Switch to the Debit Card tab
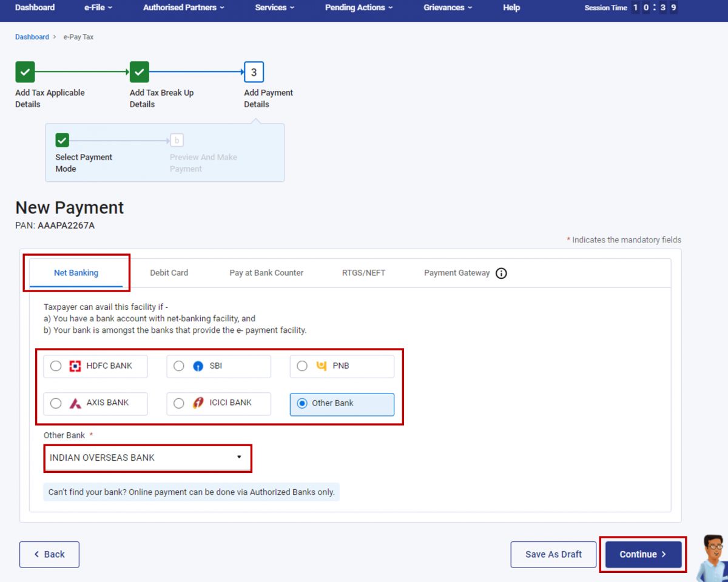 click(x=169, y=273)
